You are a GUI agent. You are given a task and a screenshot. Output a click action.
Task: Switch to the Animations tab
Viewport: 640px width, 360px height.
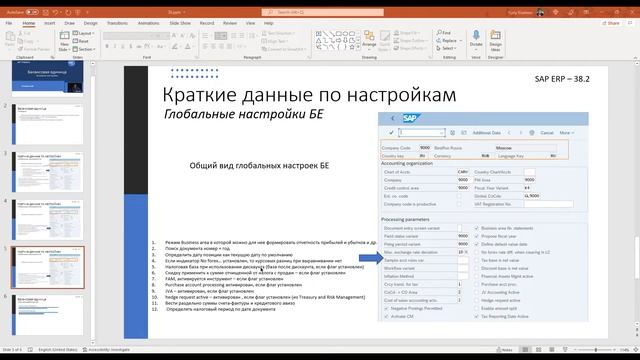coord(148,23)
